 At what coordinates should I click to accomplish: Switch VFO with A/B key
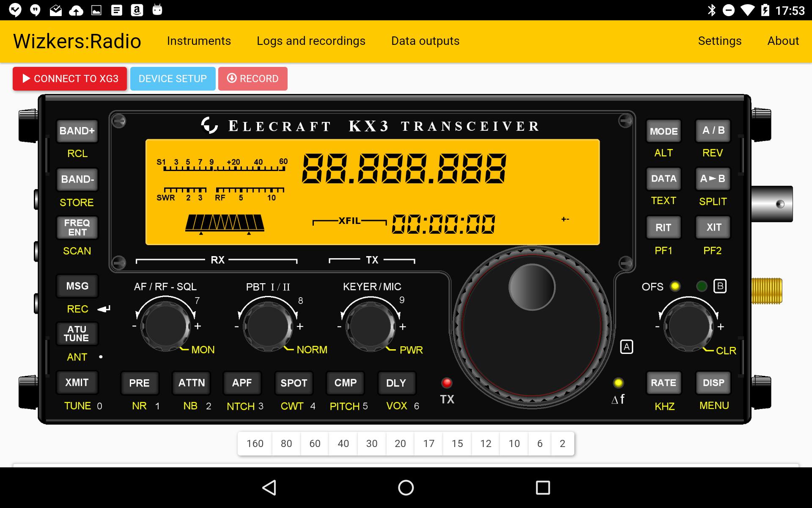713,130
